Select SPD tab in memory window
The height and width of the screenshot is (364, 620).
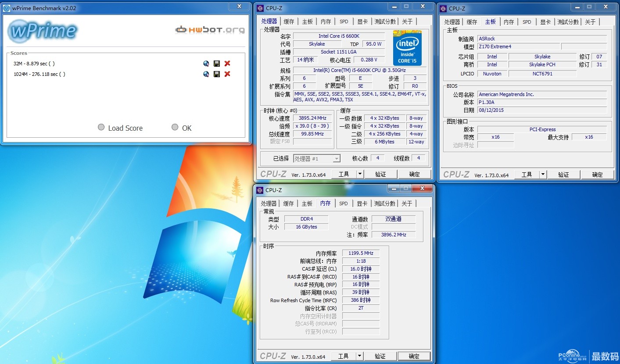[344, 203]
